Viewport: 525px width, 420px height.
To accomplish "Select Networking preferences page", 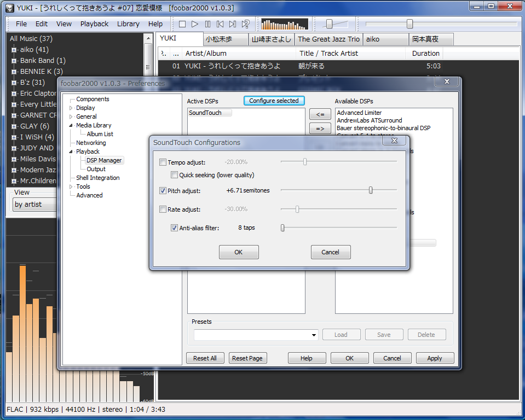I will (91, 143).
